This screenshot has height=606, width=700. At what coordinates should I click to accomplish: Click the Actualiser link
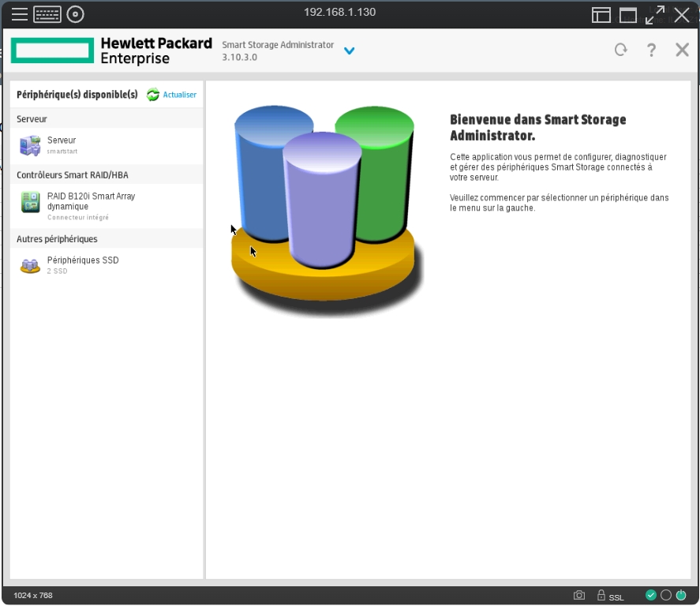coord(179,95)
